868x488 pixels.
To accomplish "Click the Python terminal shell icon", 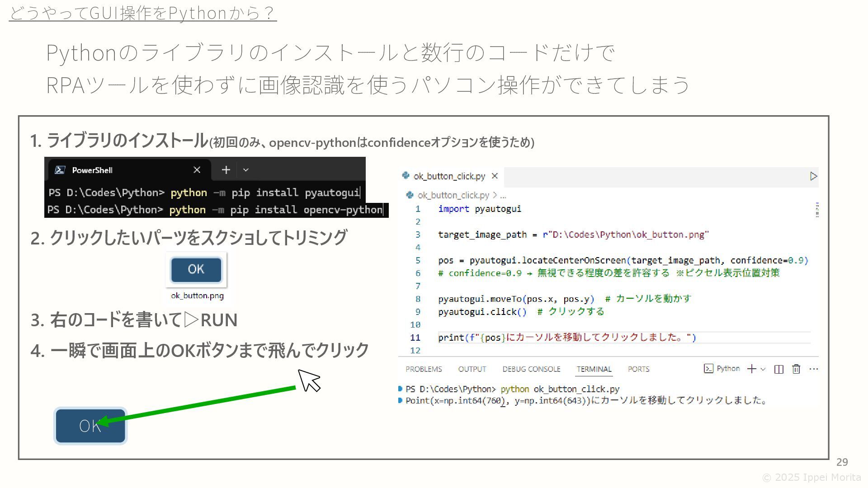I will tap(708, 369).
